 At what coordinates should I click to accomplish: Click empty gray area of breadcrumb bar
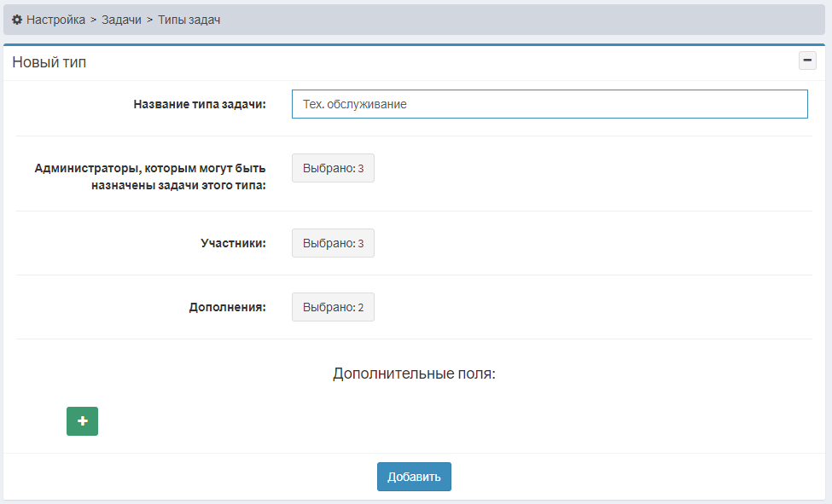pos(520,20)
